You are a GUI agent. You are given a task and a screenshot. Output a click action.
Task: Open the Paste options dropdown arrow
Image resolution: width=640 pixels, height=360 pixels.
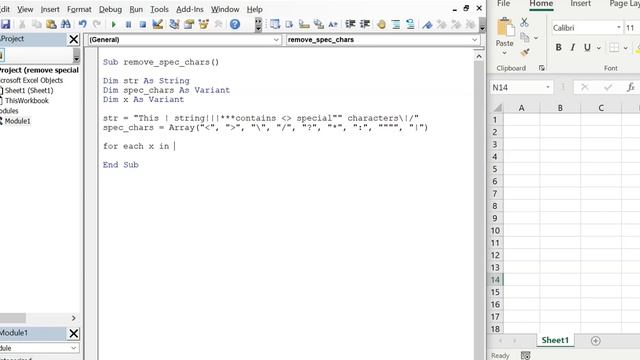tap(504, 53)
